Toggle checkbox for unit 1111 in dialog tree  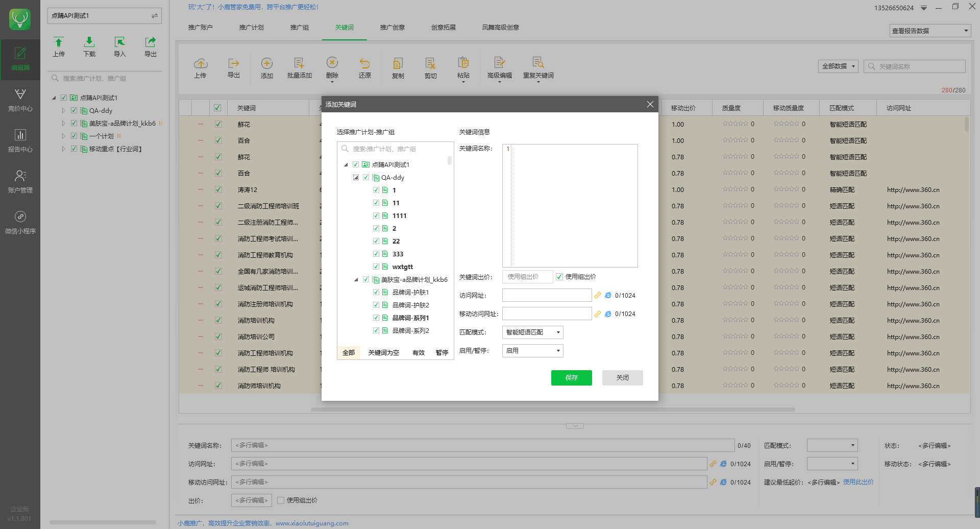376,215
